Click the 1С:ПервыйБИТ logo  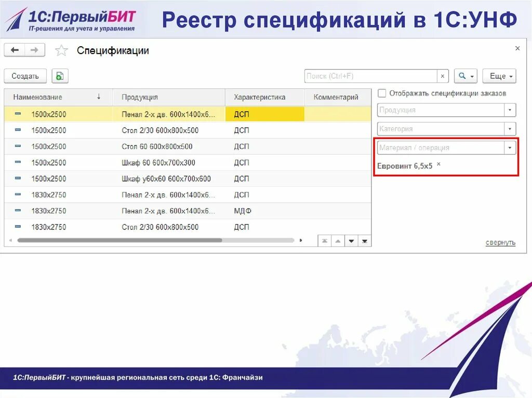71,20
